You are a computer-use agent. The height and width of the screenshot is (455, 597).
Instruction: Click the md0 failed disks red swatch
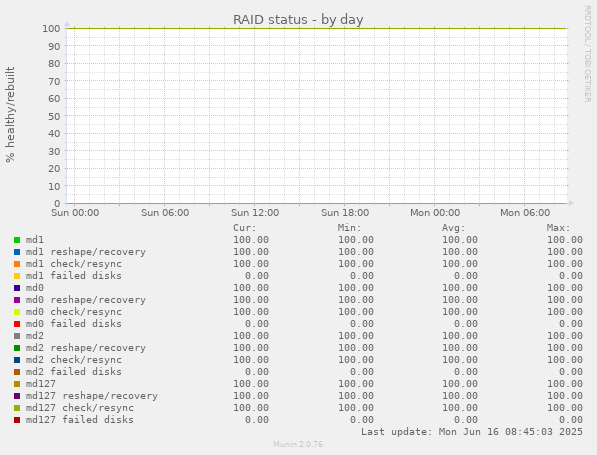(x=17, y=324)
